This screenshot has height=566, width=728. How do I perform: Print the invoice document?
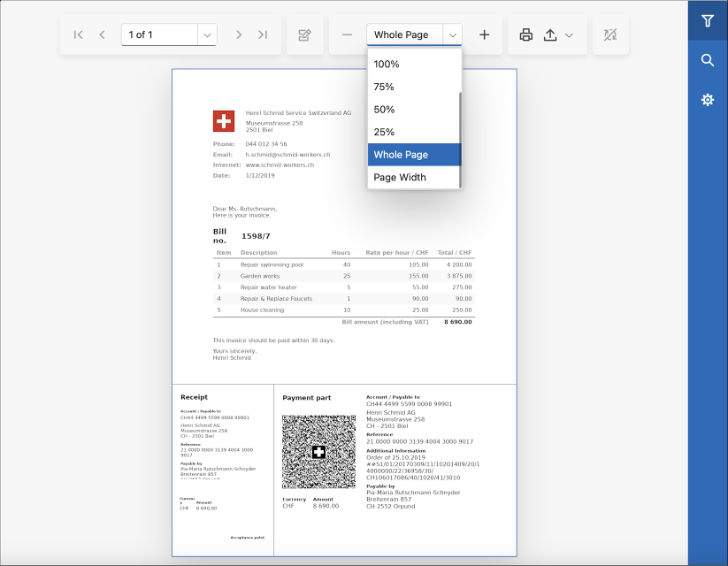tap(525, 34)
